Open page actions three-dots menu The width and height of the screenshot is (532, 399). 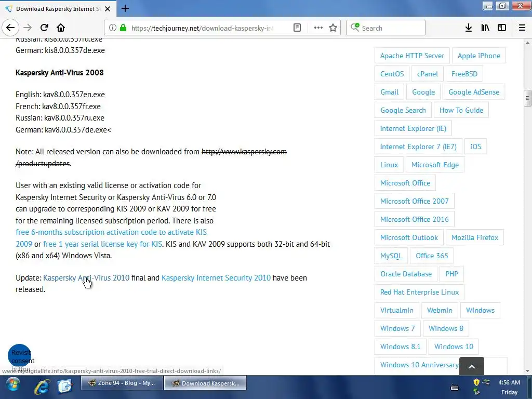point(318,28)
